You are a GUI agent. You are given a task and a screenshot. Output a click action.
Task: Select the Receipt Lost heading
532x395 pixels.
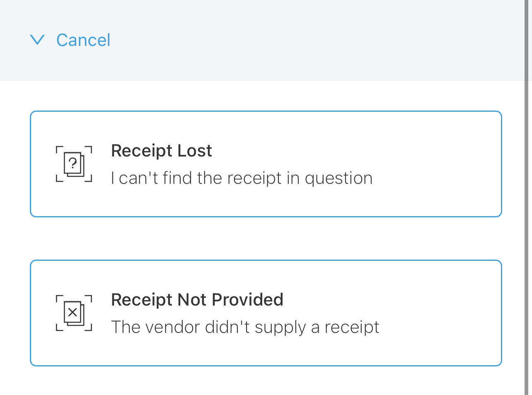click(161, 150)
